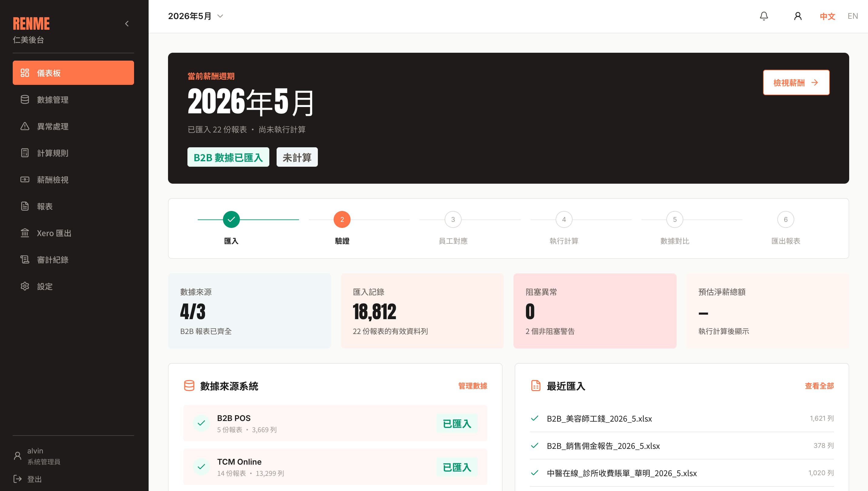Click step 5 數據對比 circle
The image size is (868, 491).
coord(675,219)
